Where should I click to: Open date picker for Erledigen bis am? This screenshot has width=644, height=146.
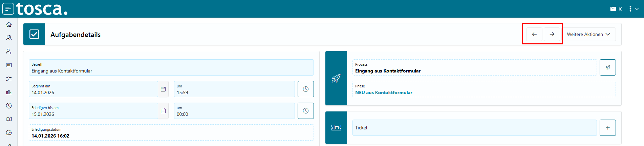163,111
